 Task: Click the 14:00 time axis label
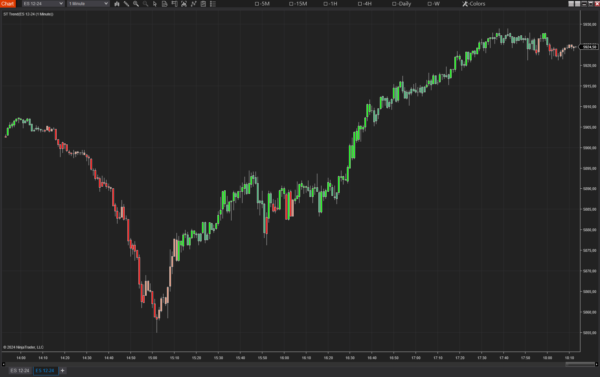pyautogui.click(x=21, y=358)
